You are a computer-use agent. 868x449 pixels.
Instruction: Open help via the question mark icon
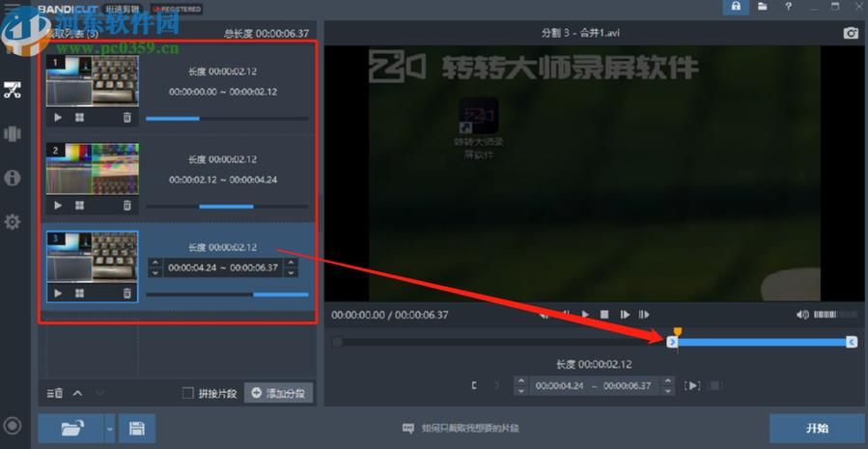789,7
